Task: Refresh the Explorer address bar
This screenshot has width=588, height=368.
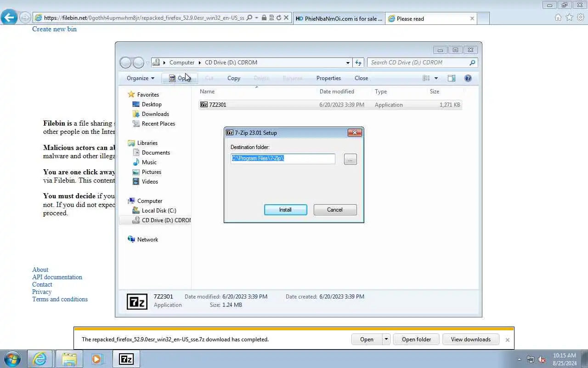Action: click(x=358, y=63)
